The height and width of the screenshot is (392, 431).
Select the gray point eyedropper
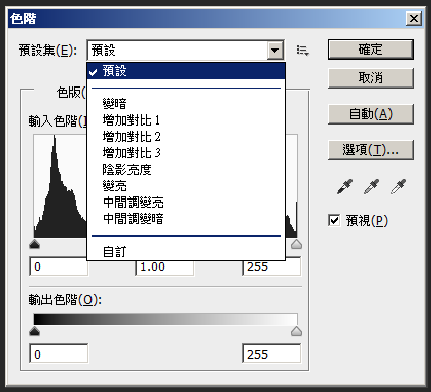(371, 186)
